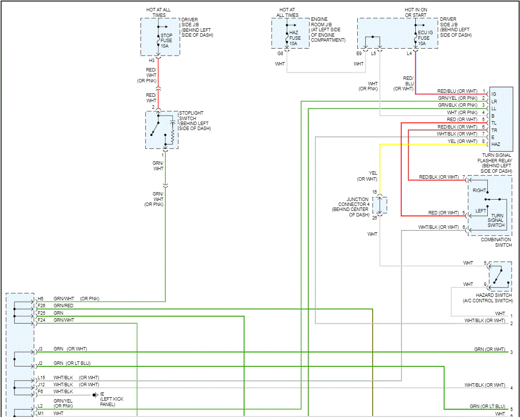Click the IG terminal label on relay

[x=494, y=94]
